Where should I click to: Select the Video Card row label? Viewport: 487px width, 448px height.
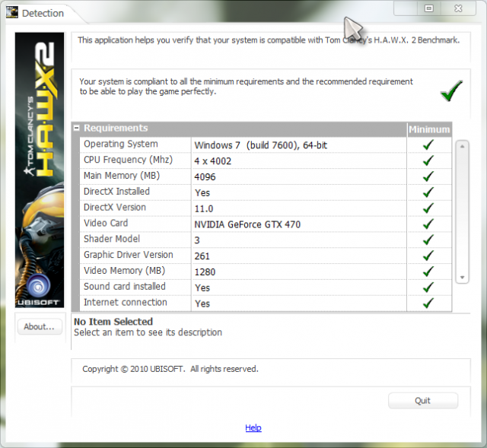106,223
